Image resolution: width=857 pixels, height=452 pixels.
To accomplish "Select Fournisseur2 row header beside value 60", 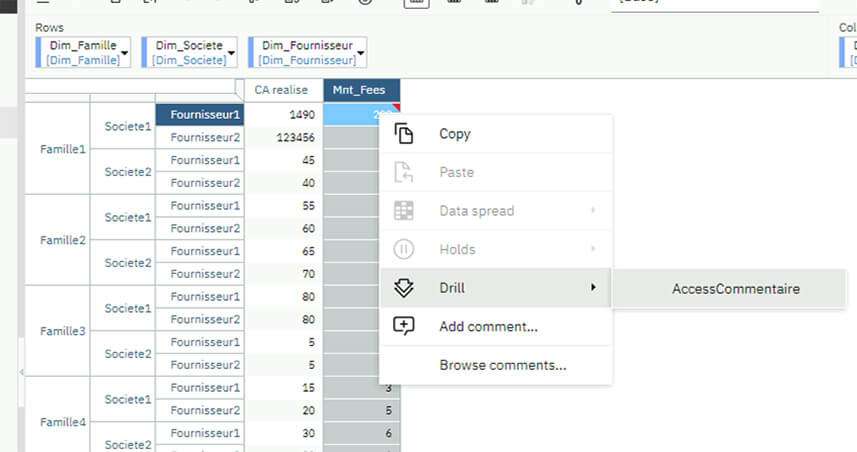I will 200,228.
